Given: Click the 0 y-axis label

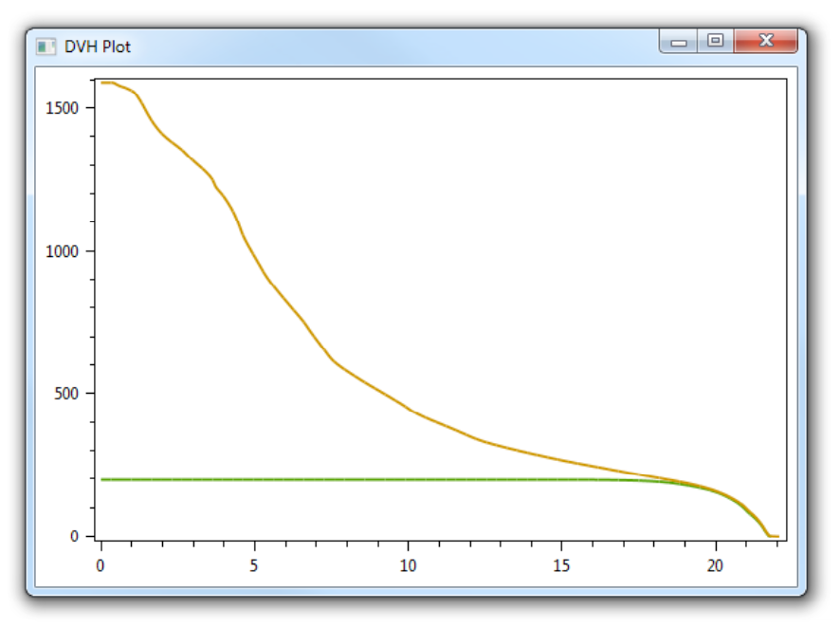Looking at the screenshot, I should tap(75, 536).
